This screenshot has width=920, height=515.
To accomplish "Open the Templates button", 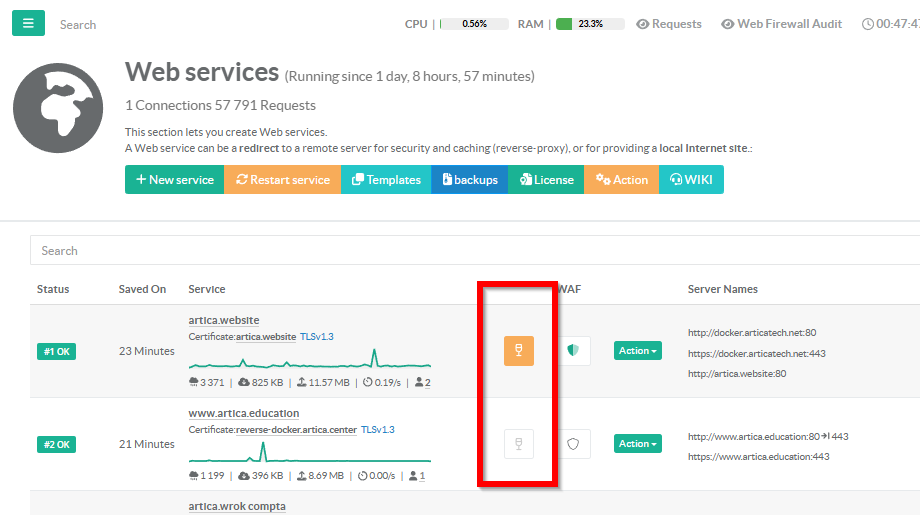I will click(x=385, y=180).
